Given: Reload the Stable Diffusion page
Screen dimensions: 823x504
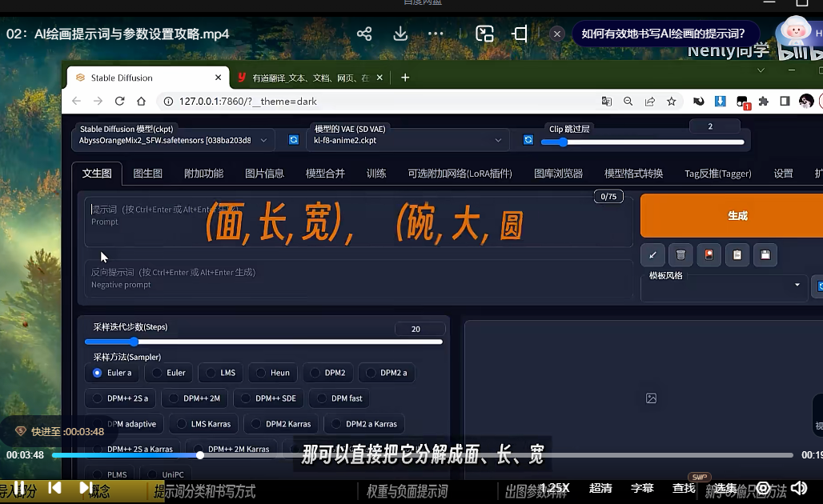Looking at the screenshot, I should coord(119,102).
